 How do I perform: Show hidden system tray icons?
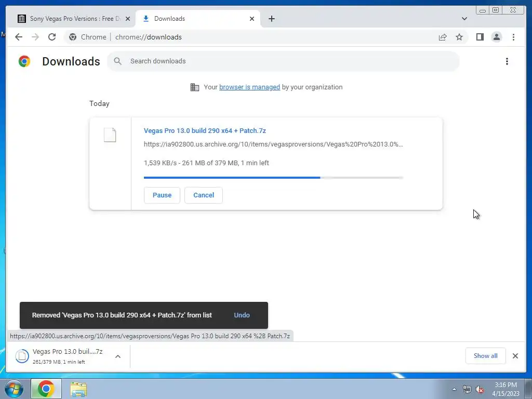(454, 389)
